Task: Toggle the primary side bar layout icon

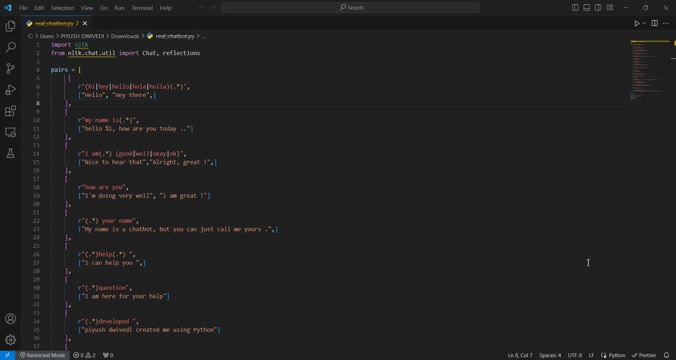Action: pos(575,7)
